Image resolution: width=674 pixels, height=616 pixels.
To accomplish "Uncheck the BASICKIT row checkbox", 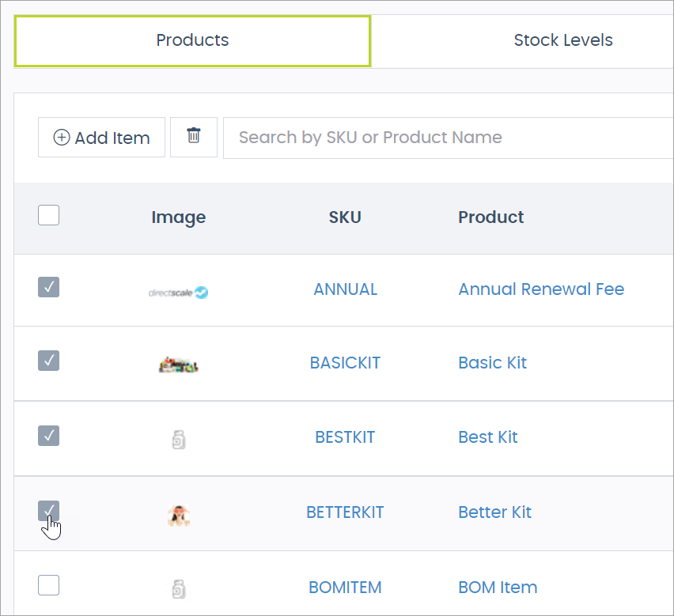I will click(x=48, y=361).
